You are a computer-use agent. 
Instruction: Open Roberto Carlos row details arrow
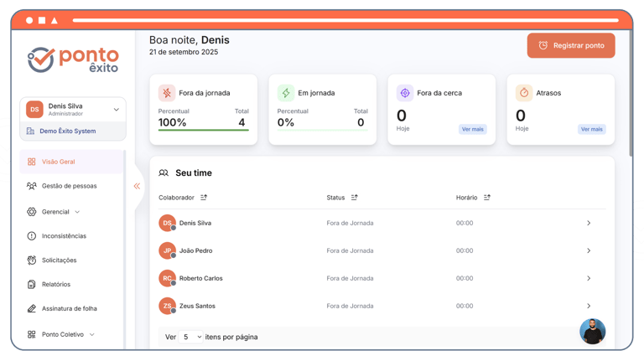(589, 278)
